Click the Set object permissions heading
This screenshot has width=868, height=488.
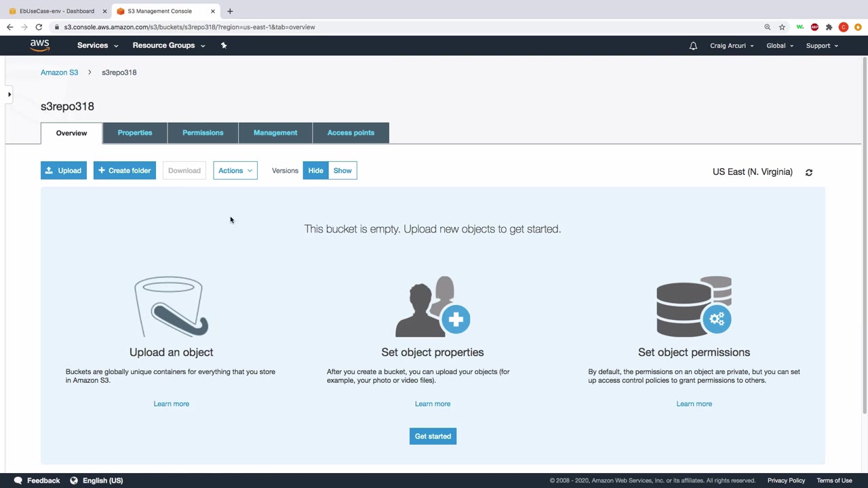click(694, 352)
